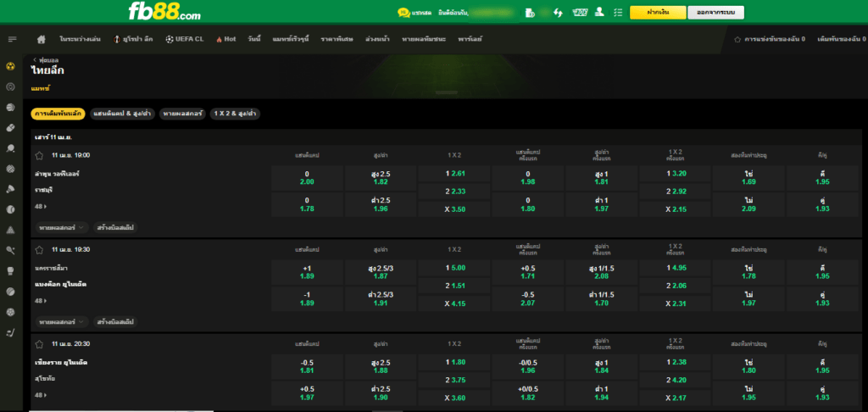The width and height of the screenshot is (868, 412).
Task: Expand 48 more markets for ลำพูน วอร์ริเออร์ match
Action: [41, 207]
